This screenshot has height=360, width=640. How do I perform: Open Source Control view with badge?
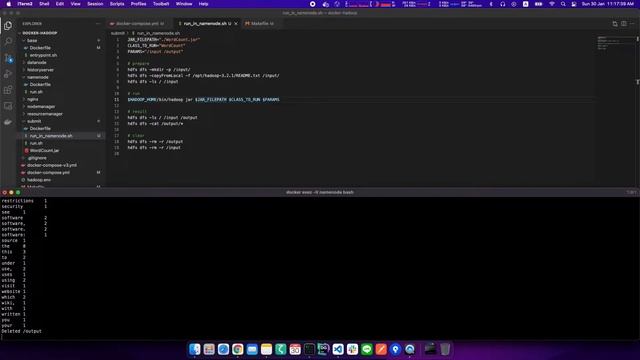[x=8, y=58]
